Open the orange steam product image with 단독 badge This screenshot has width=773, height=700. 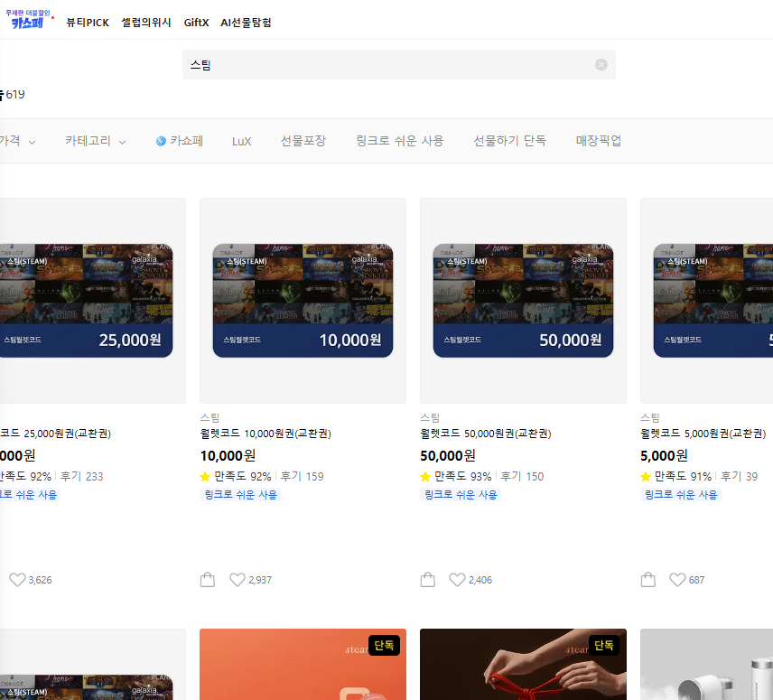click(303, 664)
